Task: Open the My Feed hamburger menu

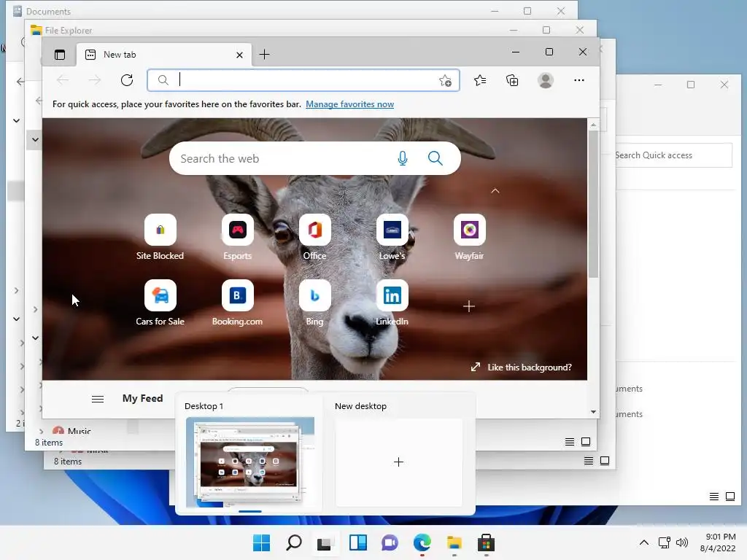Action: pos(98,399)
